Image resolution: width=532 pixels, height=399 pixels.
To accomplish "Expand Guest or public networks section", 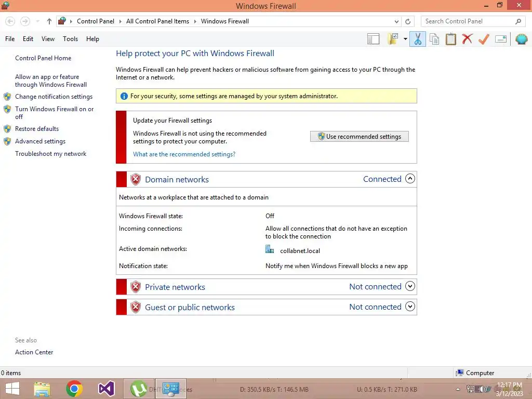I will point(410,307).
